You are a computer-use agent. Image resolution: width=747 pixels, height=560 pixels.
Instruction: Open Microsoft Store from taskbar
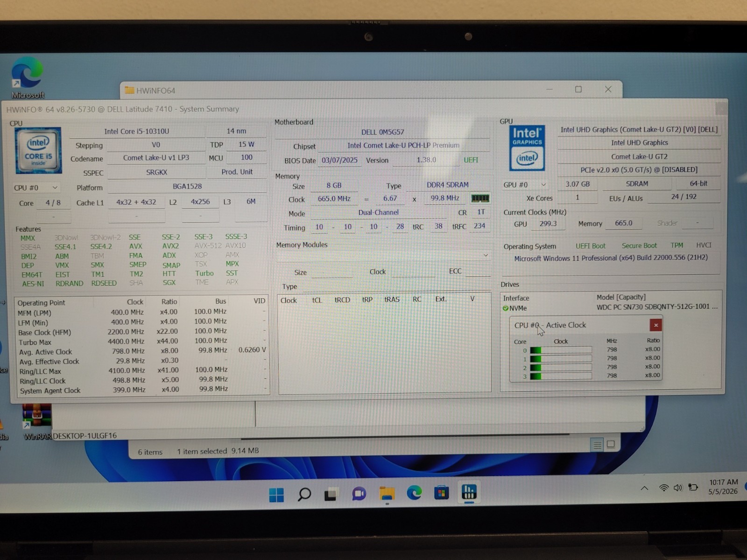[x=441, y=492]
